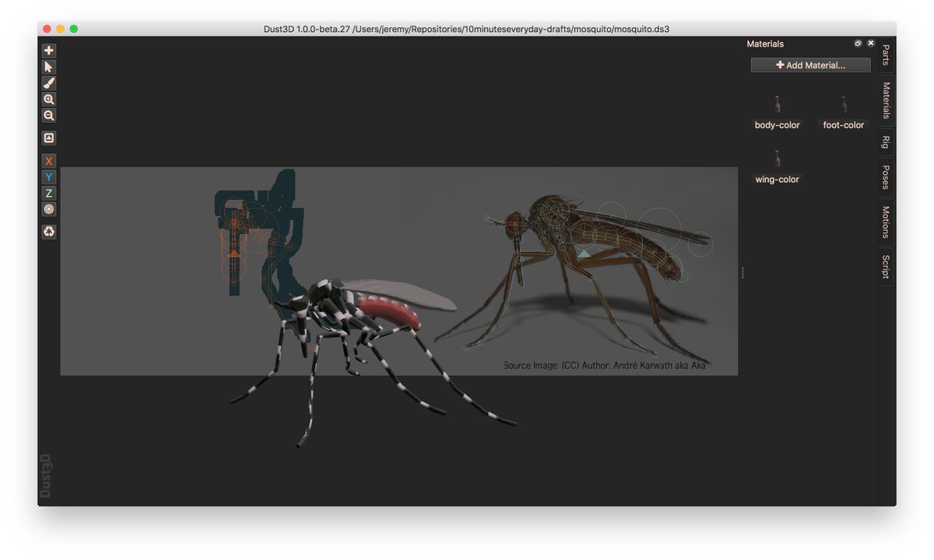
Task: Select the foot-color material thumbnail
Action: [844, 105]
